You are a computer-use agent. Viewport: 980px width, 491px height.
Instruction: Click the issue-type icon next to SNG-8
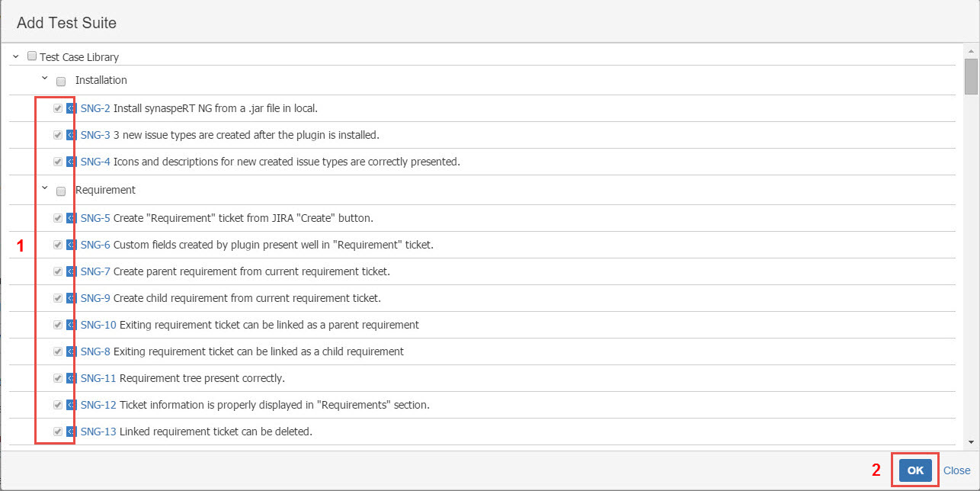(70, 351)
